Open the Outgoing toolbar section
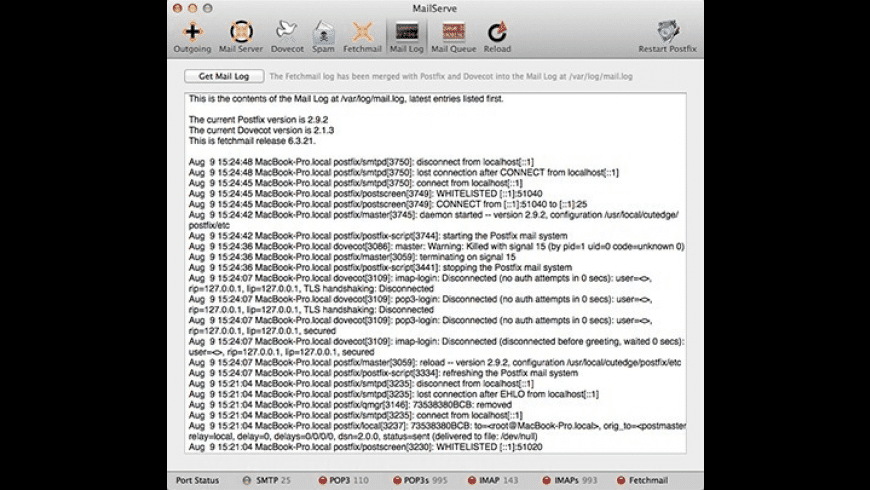 [x=192, y=37]
